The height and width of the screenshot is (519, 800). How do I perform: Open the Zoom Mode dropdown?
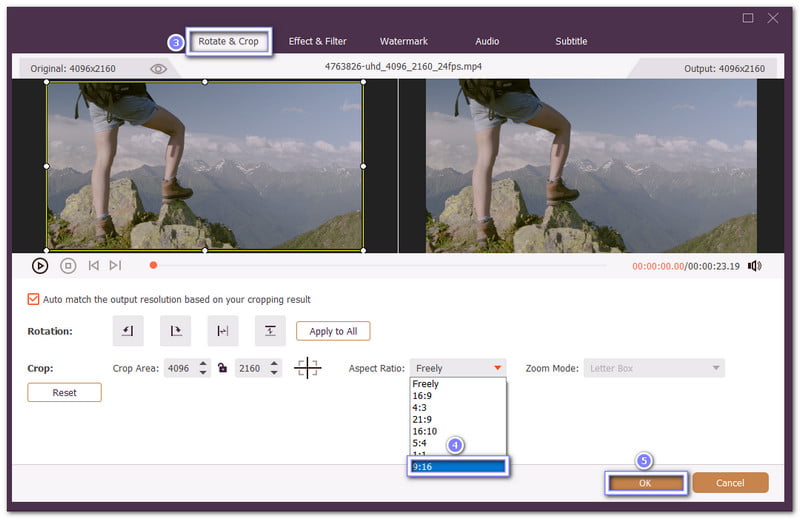pyautogui.click(x=654, y=368)
